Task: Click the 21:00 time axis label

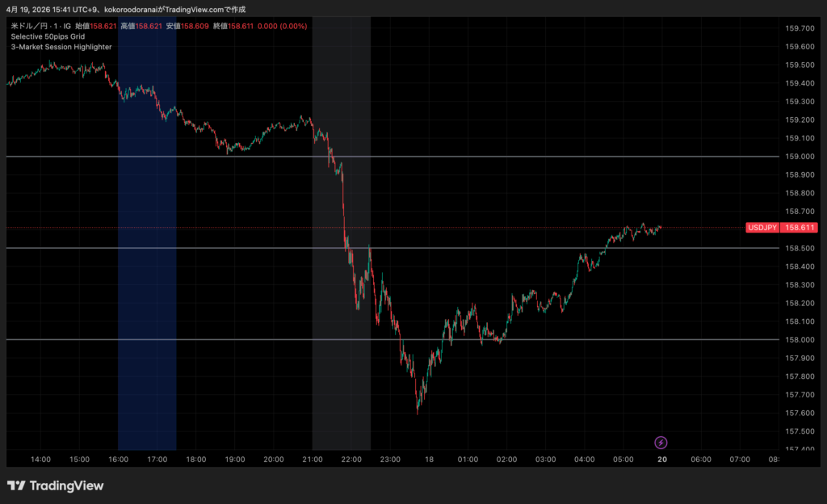Action: pyautogui.click(x=312, y=459)
